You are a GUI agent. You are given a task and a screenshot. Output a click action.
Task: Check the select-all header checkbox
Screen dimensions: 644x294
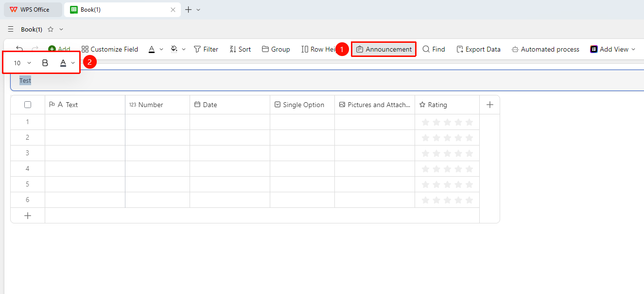(28, 105)
